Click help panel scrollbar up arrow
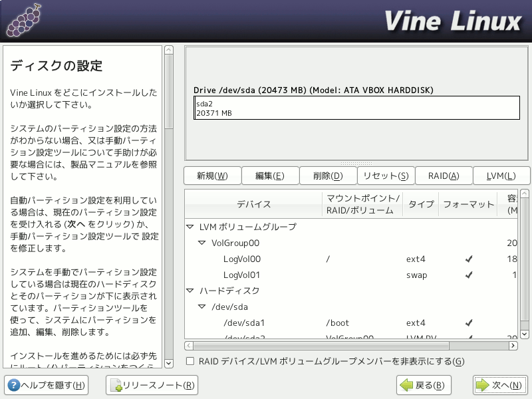 (x=169, y=51)
